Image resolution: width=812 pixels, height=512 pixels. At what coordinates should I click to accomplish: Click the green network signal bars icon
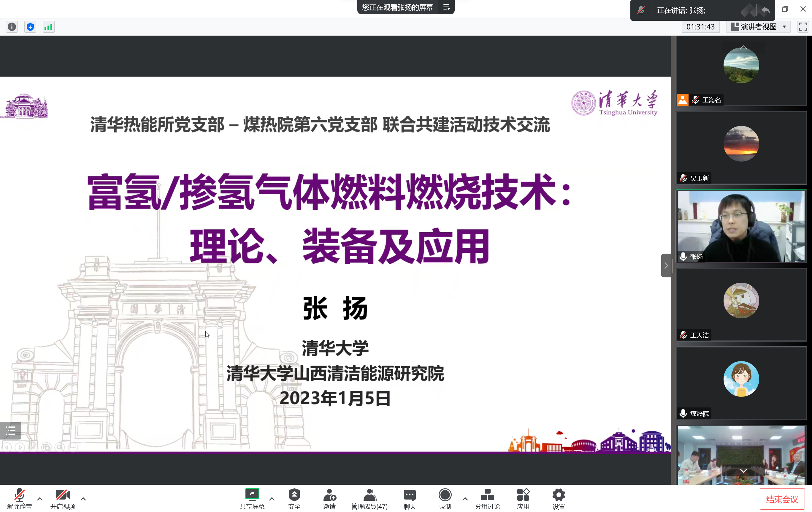tap(49, 27)
